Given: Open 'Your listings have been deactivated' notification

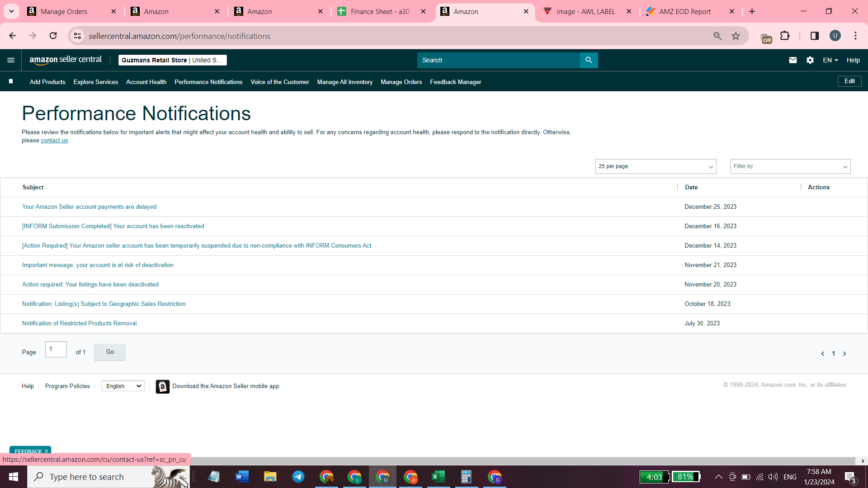Looking at the screenshot, I should (x=90, y=285).
